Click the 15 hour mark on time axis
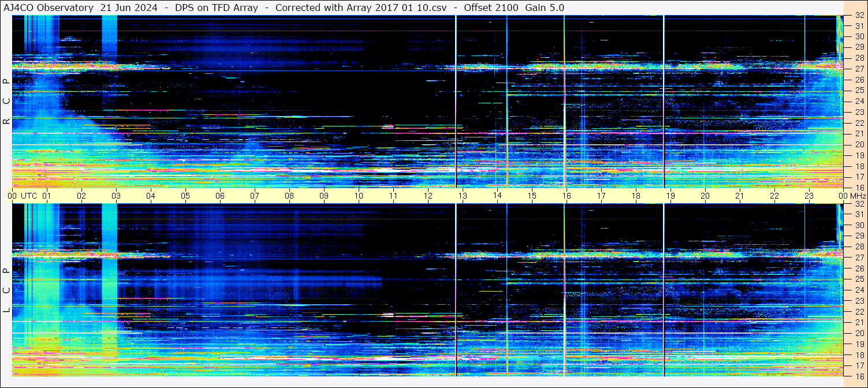The height and width of the screenshot is (388, 868). pyautogui.click(x=532, y=196)
